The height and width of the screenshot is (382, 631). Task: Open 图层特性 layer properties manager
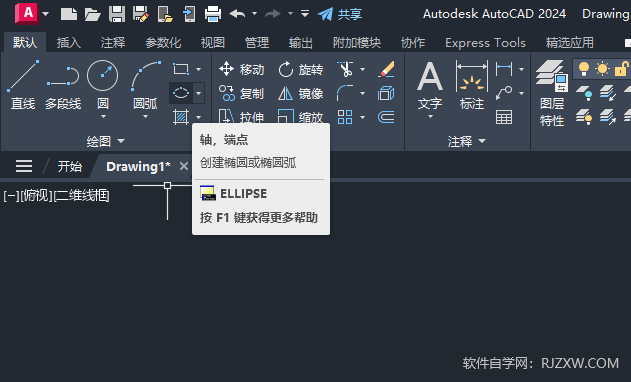click(552, 93)
